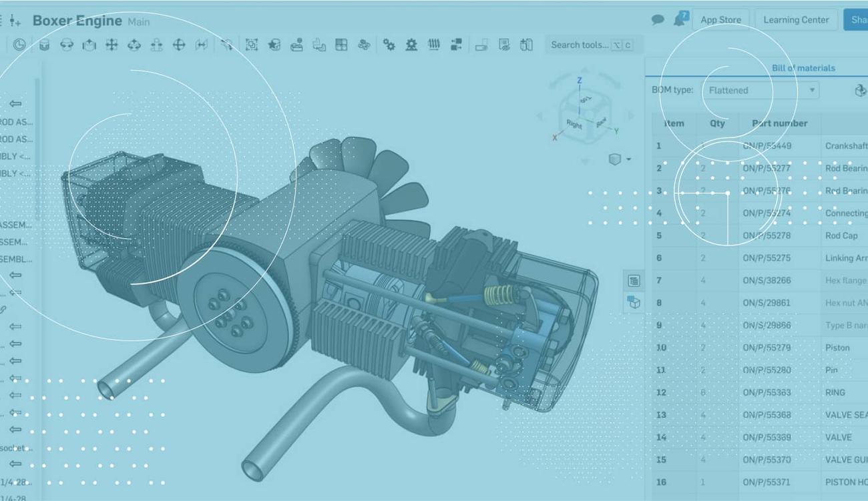Open the Learning Center
Screen dimensions: 868x501
coord(795,19)
